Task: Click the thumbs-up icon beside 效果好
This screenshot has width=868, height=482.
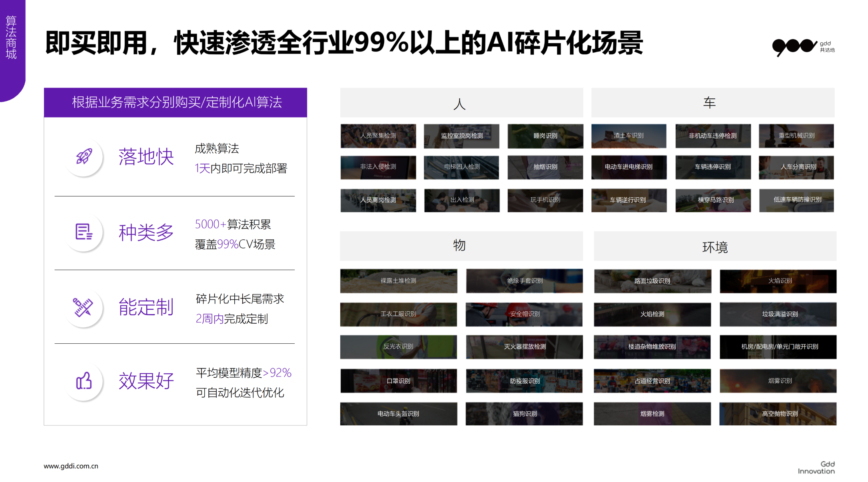Action: 84,381
